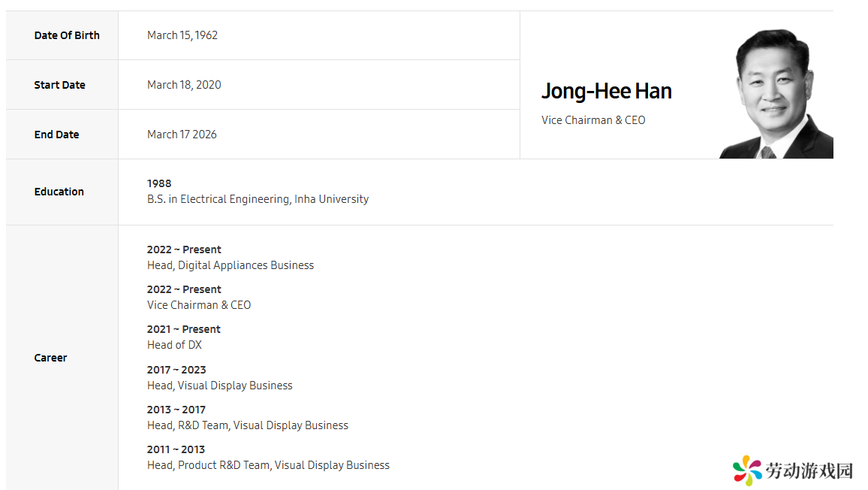Screen dimensions: 868x490
Task: Select the March 18, 2020 date
Action: pyautogui.click(x=184, y=85)
